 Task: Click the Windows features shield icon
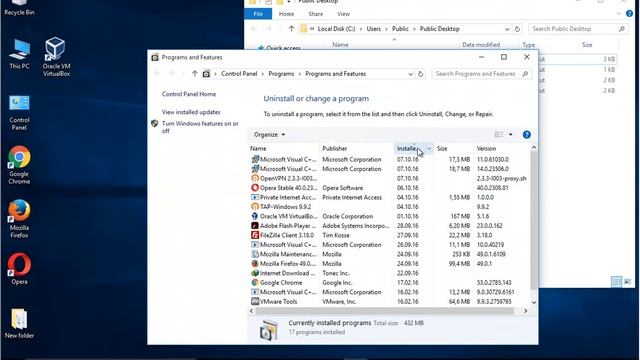154,123
